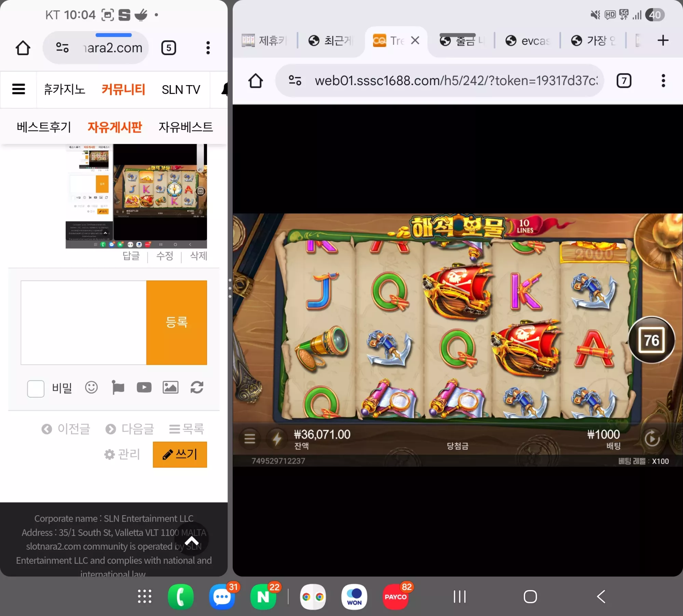Check the 비밀 secret comment checkbox
This screenshot has width=683, height=616.
pos(36,389)
